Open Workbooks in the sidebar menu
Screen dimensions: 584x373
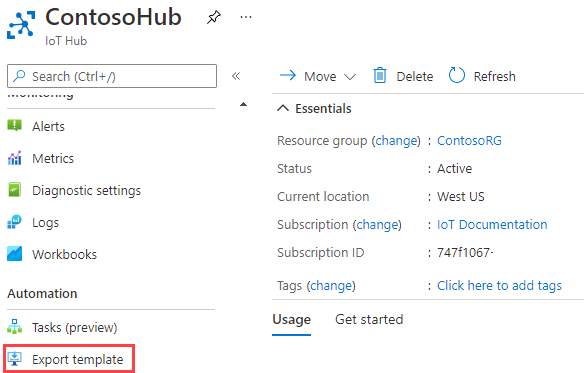point(64,254)
